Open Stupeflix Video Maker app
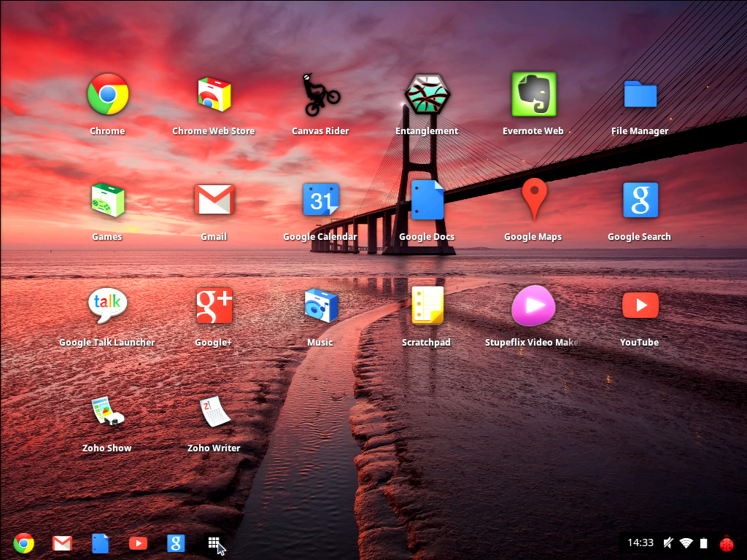 [533, 306]
